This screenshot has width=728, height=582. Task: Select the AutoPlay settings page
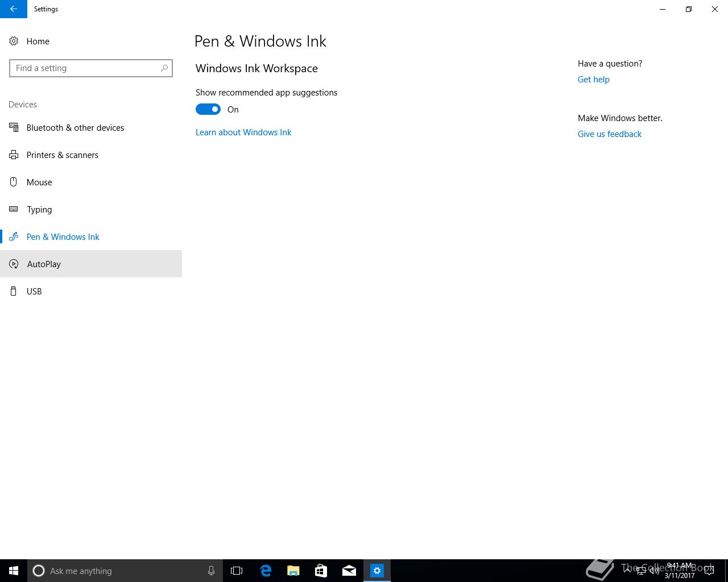pyautogui.click(x=44, y=264)
